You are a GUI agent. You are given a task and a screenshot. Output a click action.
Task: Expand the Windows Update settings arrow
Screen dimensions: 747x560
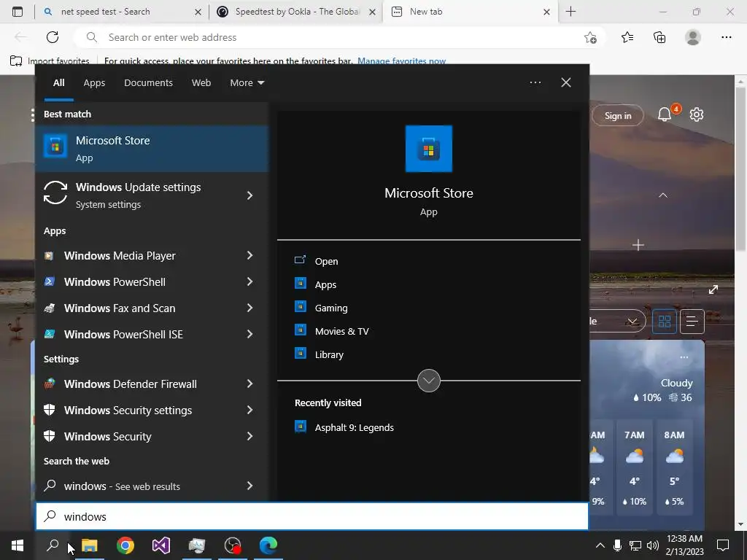tap(249, 195)
